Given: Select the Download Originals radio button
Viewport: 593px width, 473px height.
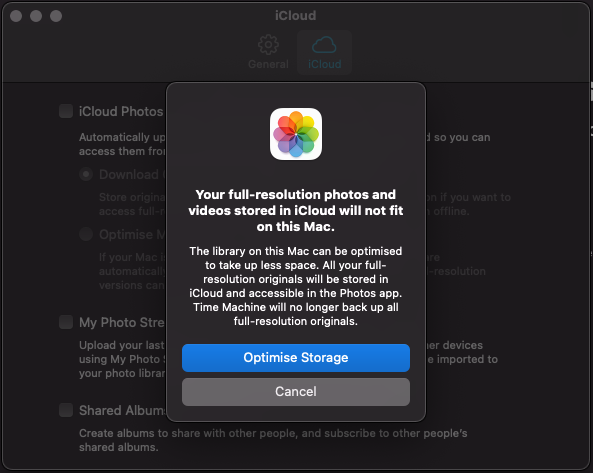Looking at the screenshot, I should 86,174.
